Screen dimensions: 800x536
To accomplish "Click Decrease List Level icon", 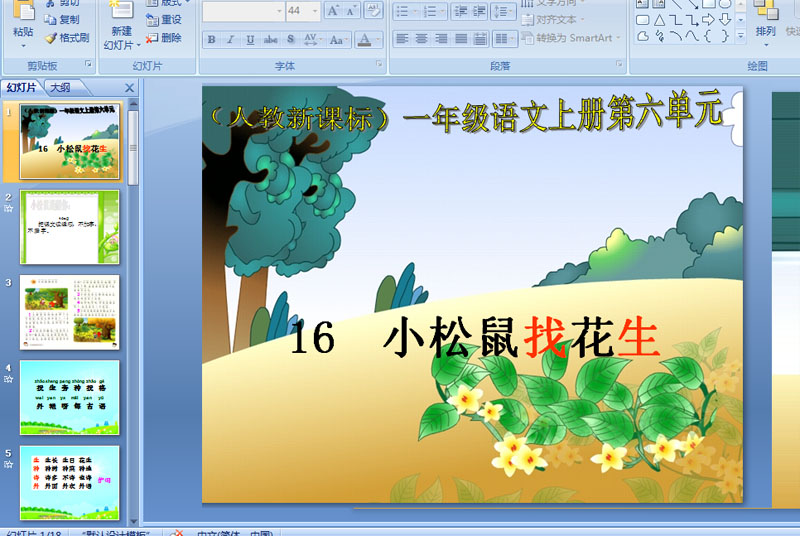I will tap(460, 11).
